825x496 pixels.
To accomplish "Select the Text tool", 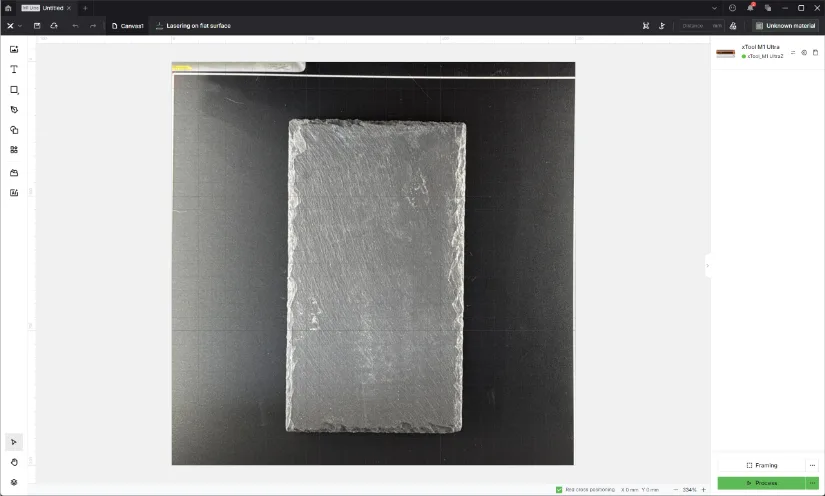I will point(14,70).
